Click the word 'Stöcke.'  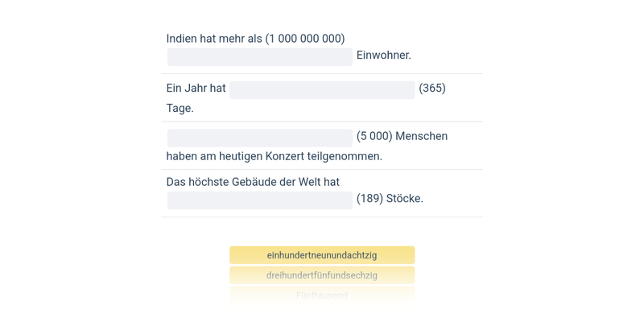pos(405,199)
